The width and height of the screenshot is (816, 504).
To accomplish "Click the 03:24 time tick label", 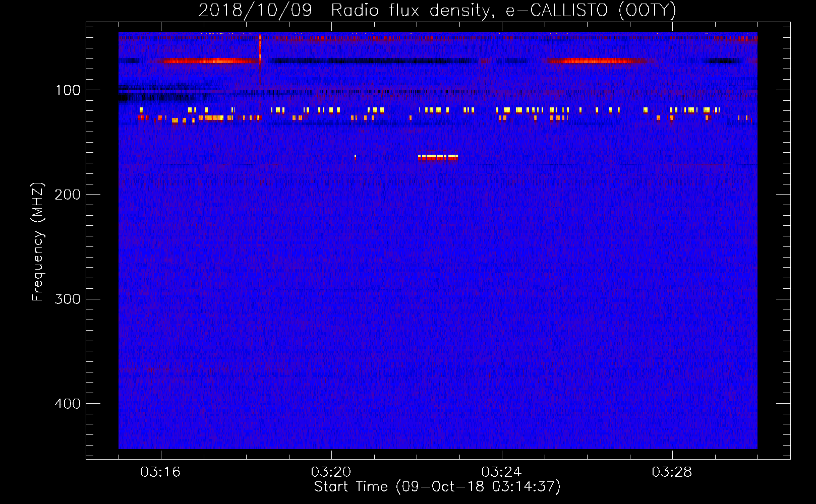I will (x=501, y=472).
